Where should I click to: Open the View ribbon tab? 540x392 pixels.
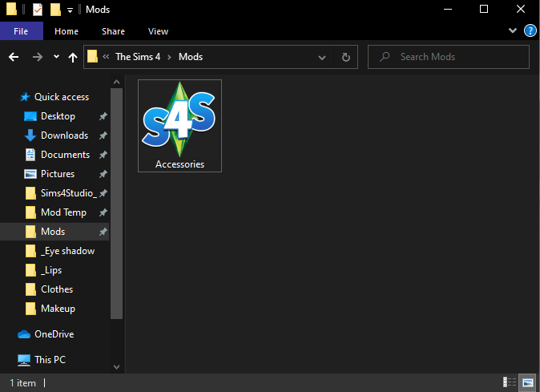coord(158,31)
